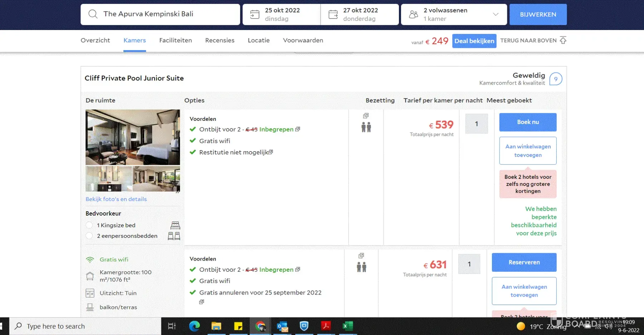The width and height of the screenshot is (644, 335).
Task: Open the check-out calendar icon for 27 okt
Action: pyautogui.click(x=333, y=14)
